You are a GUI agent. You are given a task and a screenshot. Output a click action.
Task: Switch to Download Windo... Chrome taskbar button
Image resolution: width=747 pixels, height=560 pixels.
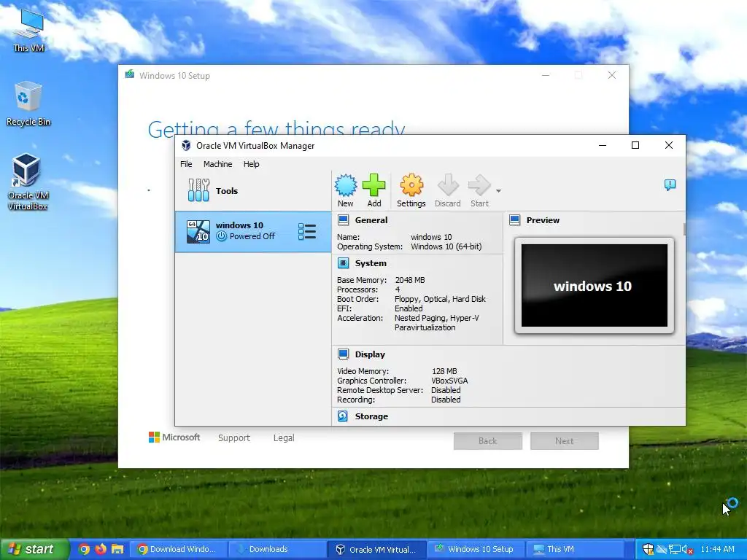179,549
